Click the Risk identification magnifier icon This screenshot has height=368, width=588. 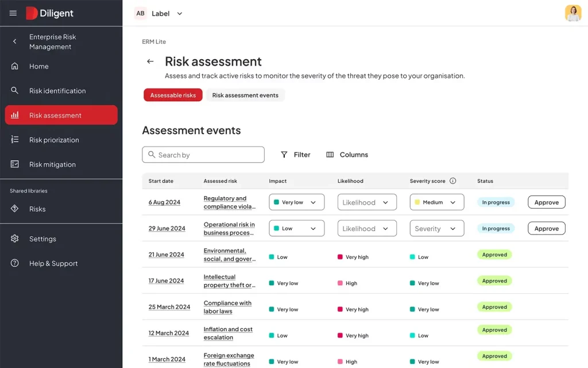click(15, 91)
